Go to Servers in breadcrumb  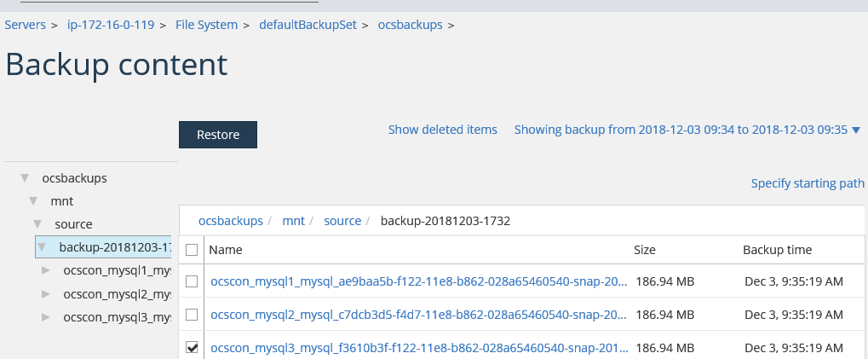click(x=26, y=25)
